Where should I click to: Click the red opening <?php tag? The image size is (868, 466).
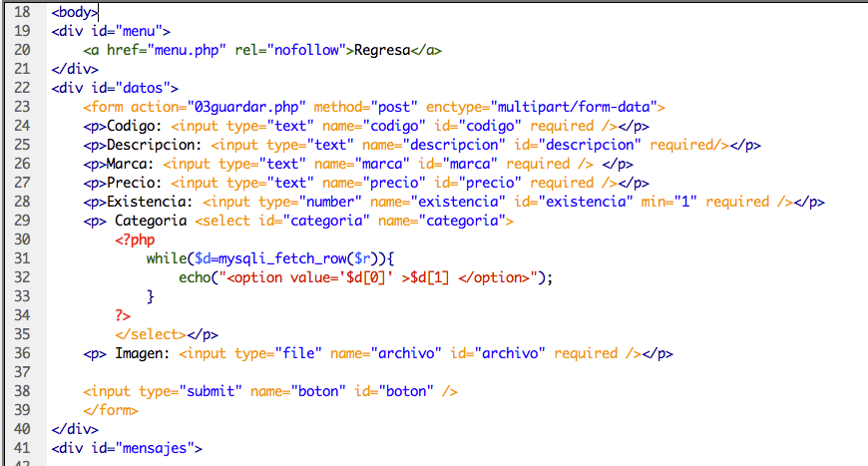click(135, 239)
